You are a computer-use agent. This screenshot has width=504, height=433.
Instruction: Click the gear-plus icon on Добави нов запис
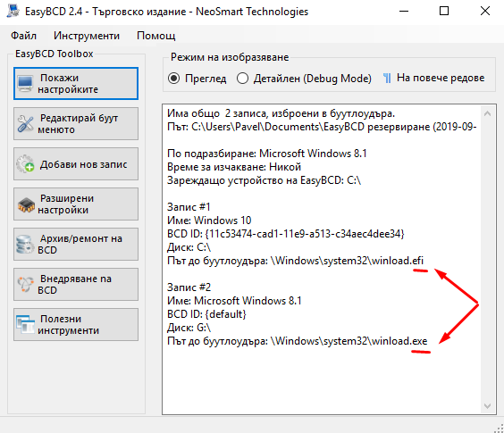tap(25, 163)
